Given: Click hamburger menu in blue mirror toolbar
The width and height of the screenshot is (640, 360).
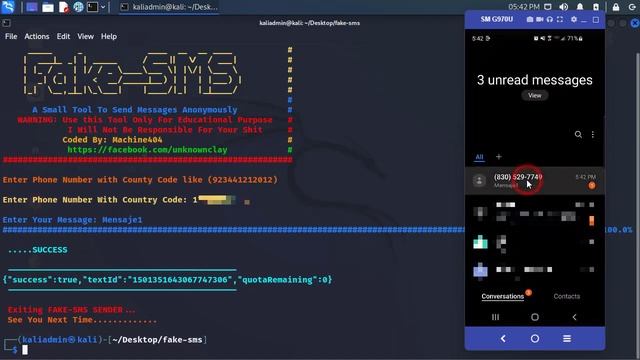Looking at the screenshot, I should pyautogui.click(x=567, y=338).
